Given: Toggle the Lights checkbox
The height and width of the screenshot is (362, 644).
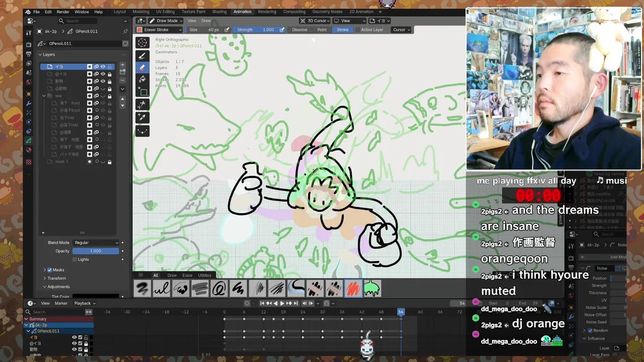Looking at the screenshot, I should click(x=75, y=259).
